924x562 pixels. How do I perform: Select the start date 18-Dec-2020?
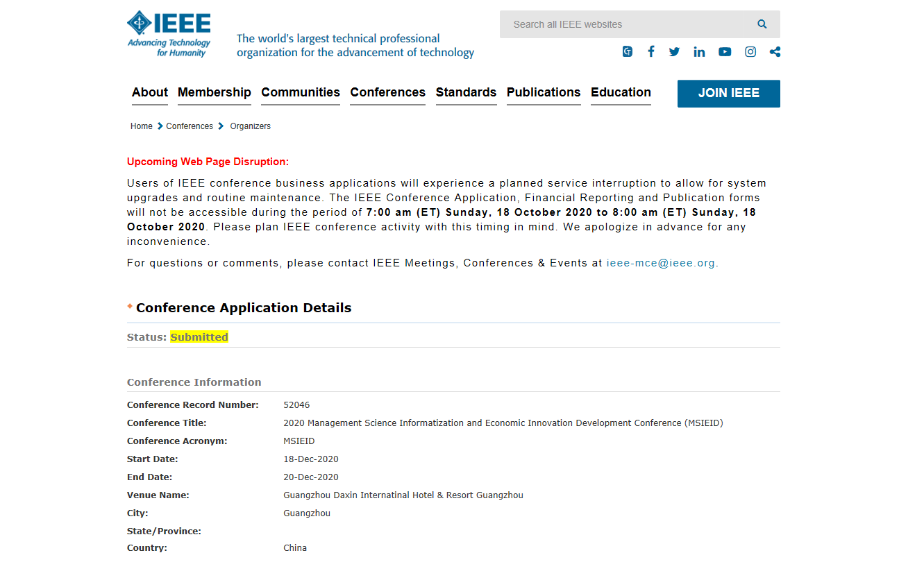pos(311,459)
